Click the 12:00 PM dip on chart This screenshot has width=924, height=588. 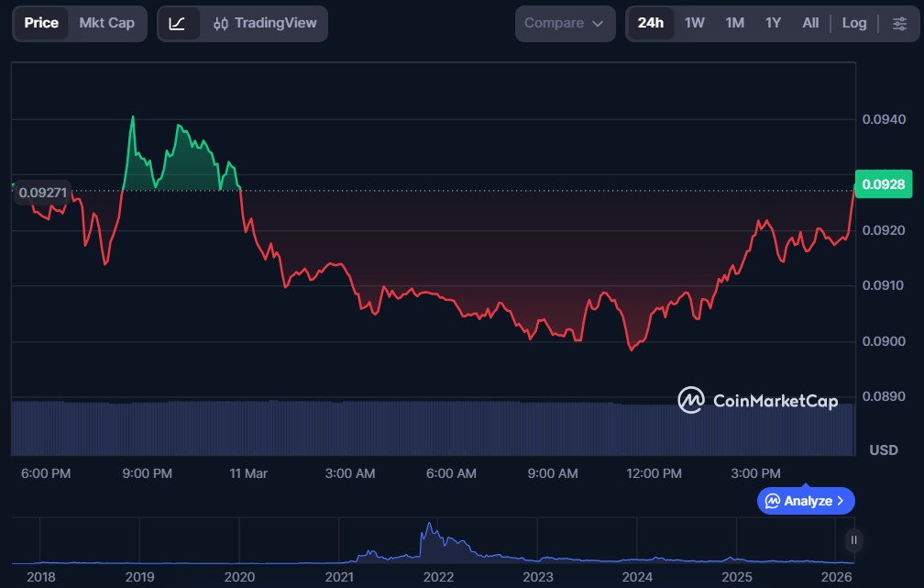click(631, 349)
